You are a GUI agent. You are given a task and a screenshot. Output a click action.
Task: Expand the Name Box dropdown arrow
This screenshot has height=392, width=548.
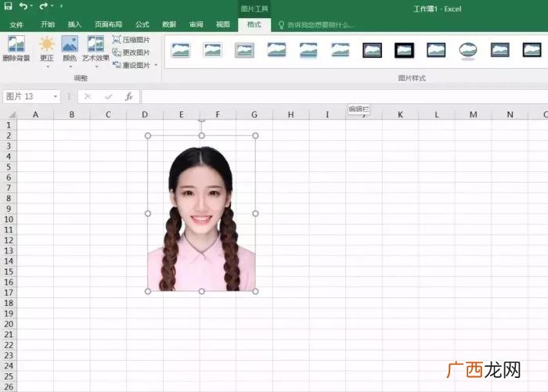coord(56,96)
